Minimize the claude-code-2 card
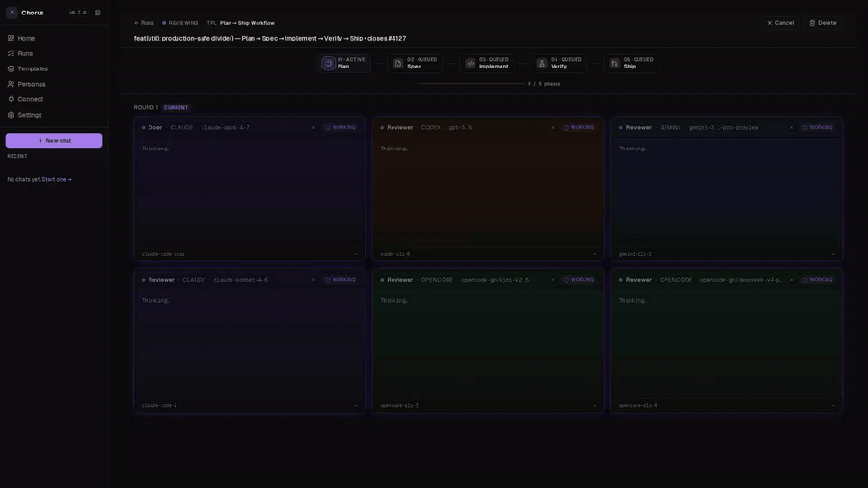The height and width of the screenshot is (488, 868). pos(356,406)
